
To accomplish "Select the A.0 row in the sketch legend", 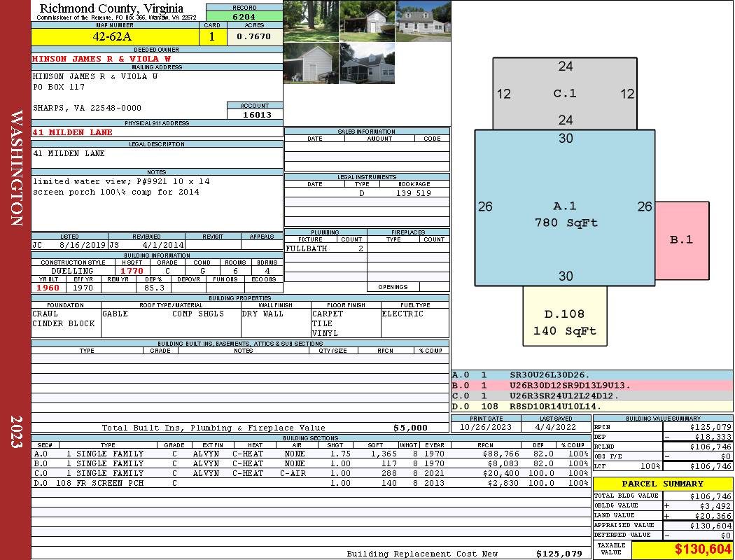I will 591,375.
